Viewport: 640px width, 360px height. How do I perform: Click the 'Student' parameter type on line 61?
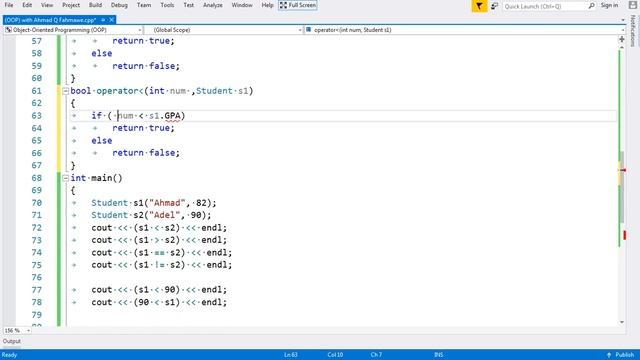[x=214, y=91]
